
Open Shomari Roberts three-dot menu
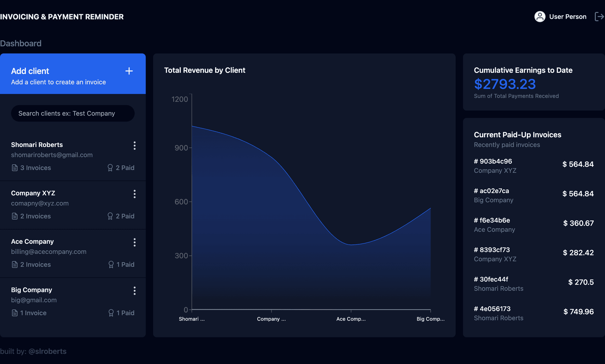point(135,145)
